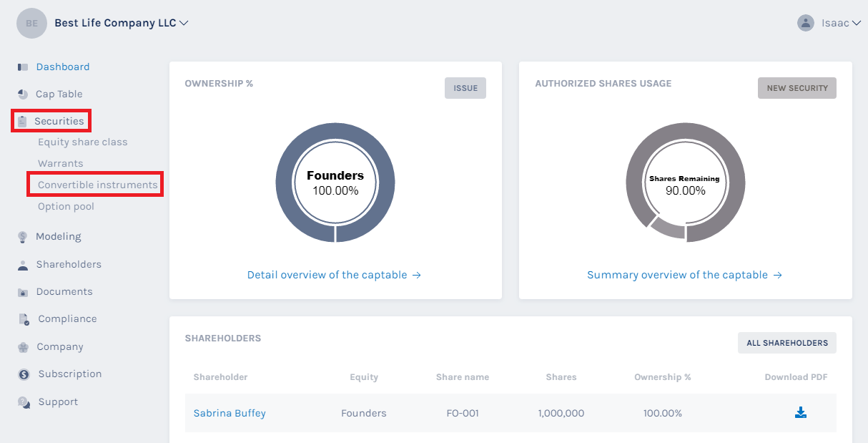Open Sabrina Buffey shareholder link
This screenshot has height=443, width=868.
(x=230, y=413)
